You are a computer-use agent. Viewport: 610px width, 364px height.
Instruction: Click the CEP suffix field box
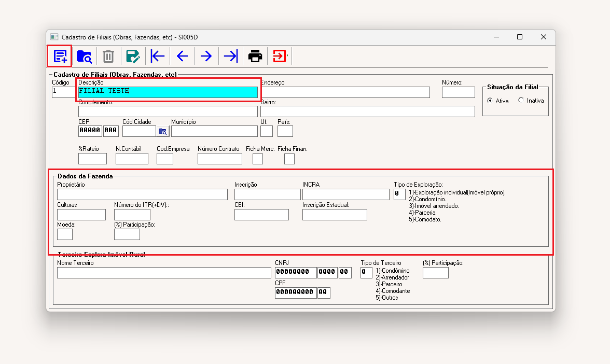pos(111,131)
